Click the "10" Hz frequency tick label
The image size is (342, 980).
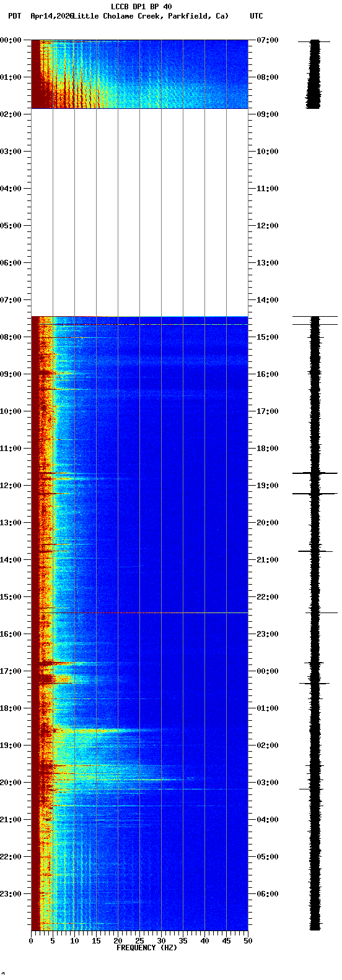click(74, 941)
